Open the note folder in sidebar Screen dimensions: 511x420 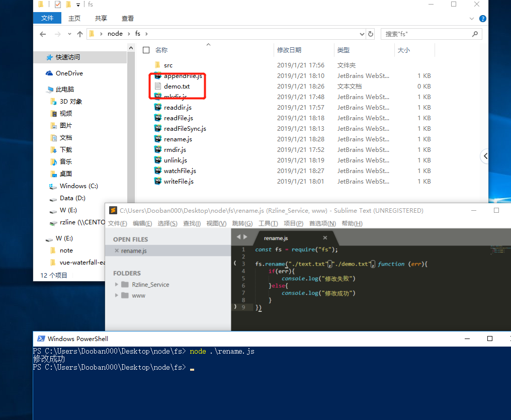[66, 250]
